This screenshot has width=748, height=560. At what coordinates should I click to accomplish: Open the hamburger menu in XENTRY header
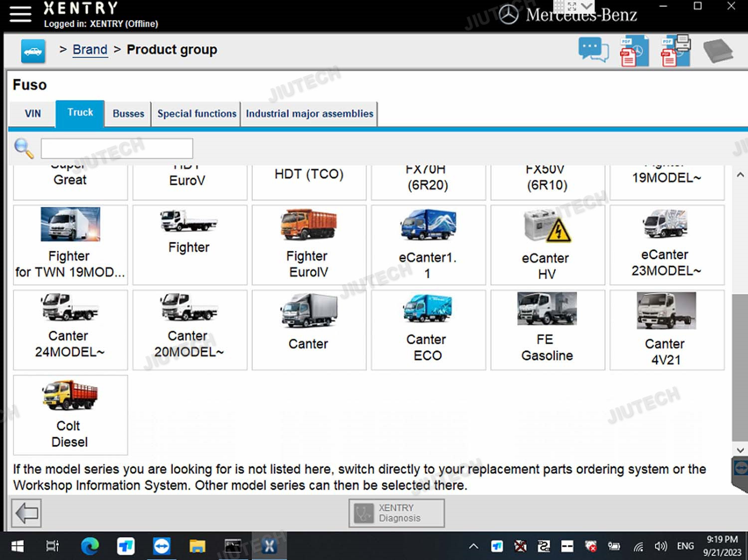(x=20, y=13)
